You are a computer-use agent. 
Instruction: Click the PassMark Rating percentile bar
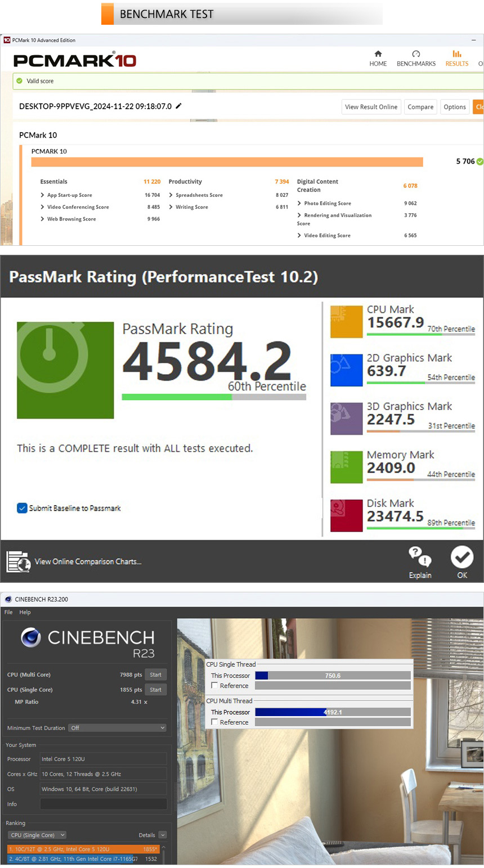pos(214,397)
